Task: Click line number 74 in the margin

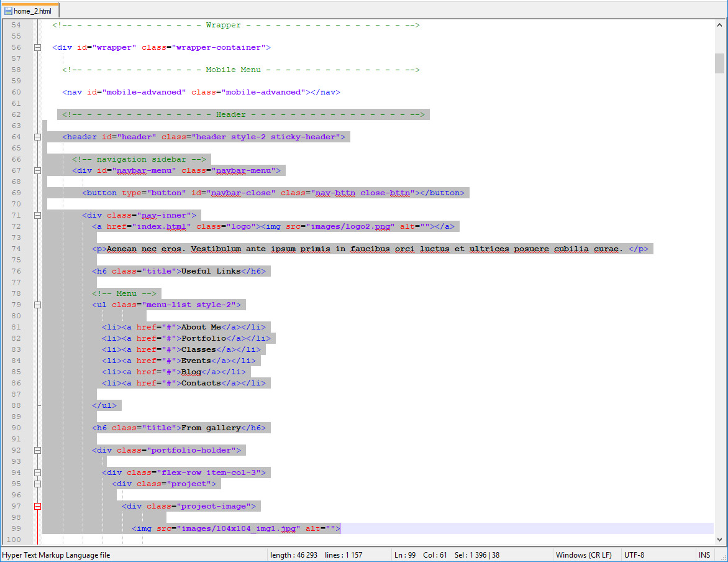Action: (x=16, y=249)
